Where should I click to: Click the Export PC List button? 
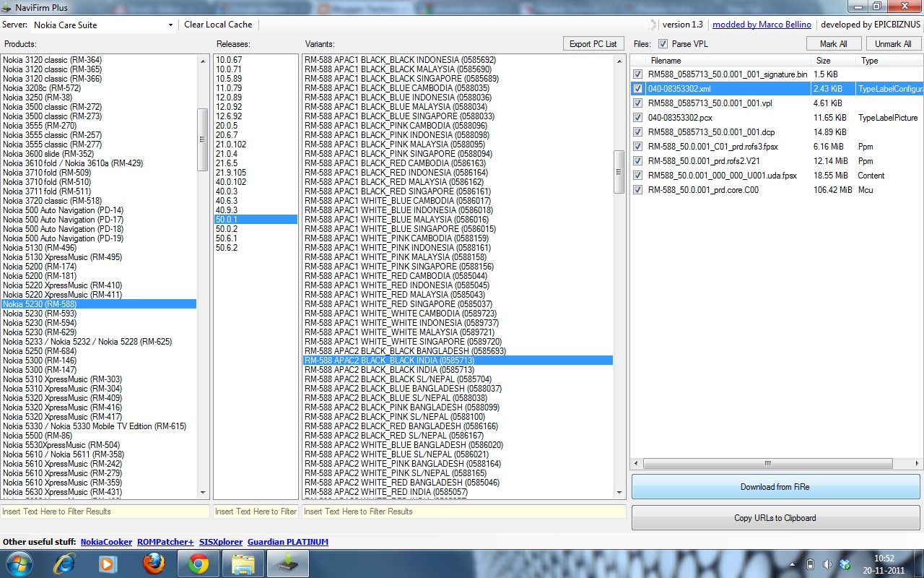point(593,44)
